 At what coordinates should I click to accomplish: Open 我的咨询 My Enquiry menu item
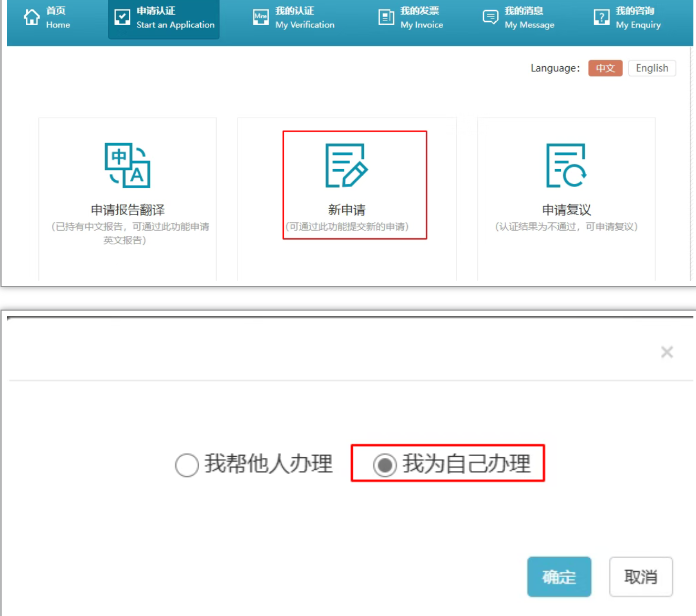tap(638, 17)
